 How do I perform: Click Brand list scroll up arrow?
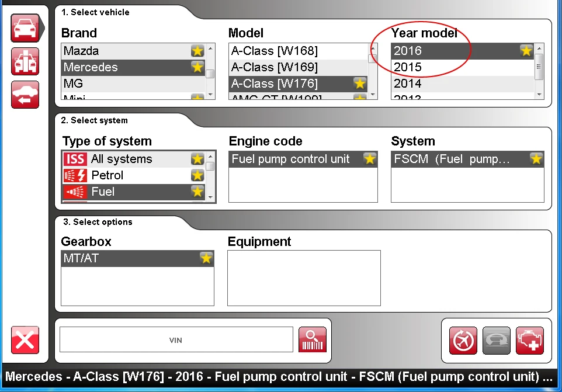click(210, 48)
